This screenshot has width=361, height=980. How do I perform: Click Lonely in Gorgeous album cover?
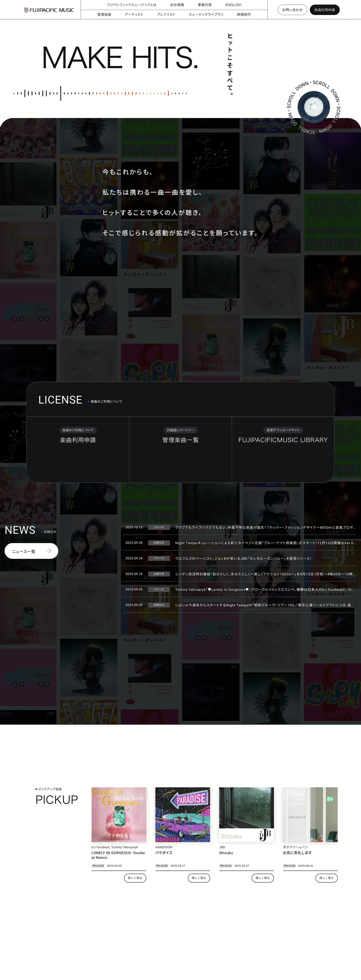[x=118, y=815]
